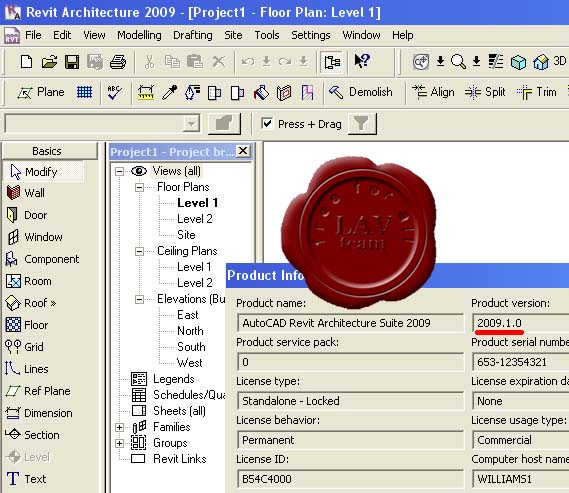Select the Tape Measure icon
The width and height of the screenshot is (569, 493).
tap(146, 93)
